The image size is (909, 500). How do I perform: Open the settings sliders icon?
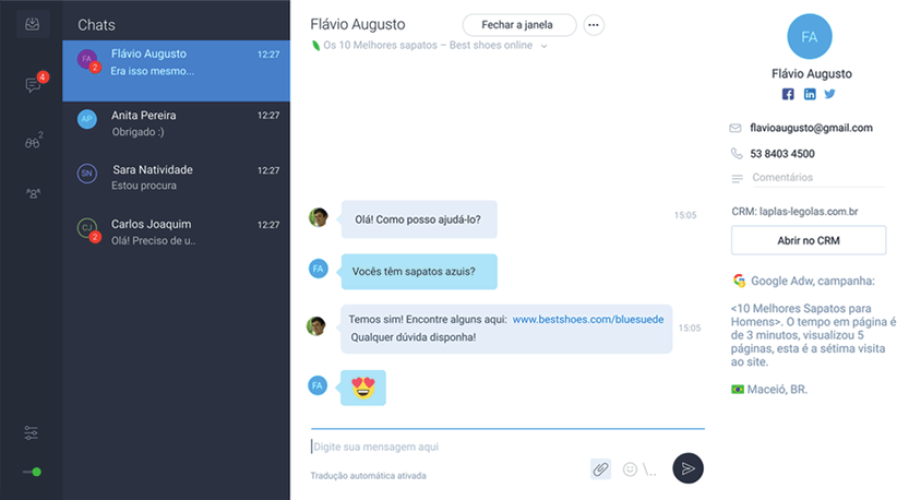click(x=31, y=433)
